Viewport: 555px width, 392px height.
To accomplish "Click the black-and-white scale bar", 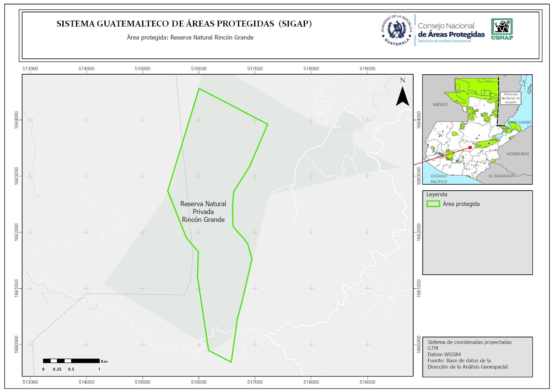I will coord(71,361).
